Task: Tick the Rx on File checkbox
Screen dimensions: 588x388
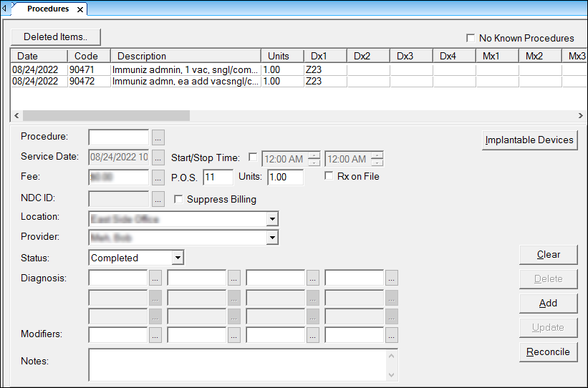Action: point(329,175)
